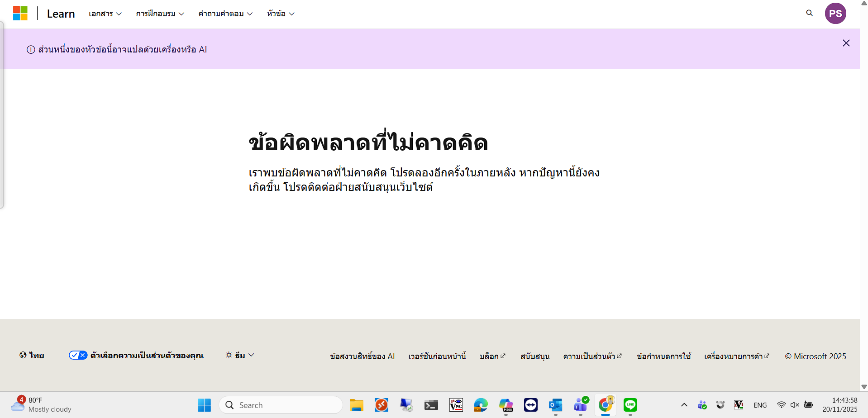Screen dimensions: 868x418
Task: Click the Wi-Fi icon in the system tray
Action: click(x=781, y=405)
